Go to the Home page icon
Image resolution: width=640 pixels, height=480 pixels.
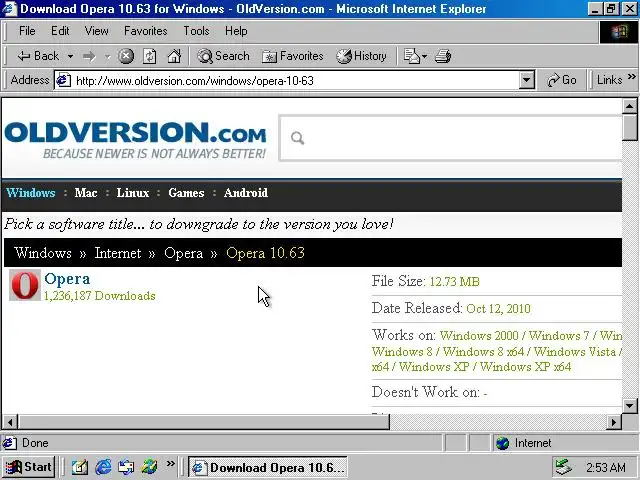point(174,56)
